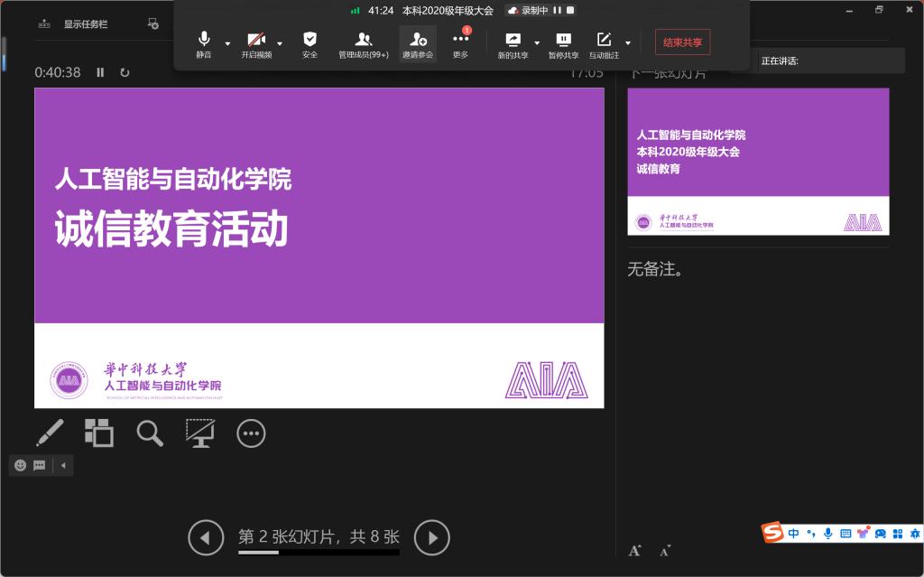Go back to the previous slide

click(206, 538)
